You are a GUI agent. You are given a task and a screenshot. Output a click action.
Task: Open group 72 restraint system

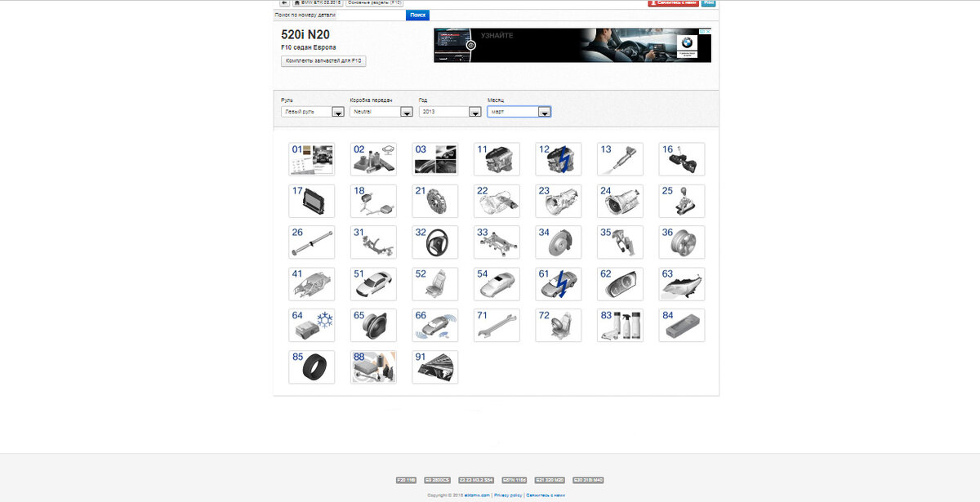click(x=559, y=325)
